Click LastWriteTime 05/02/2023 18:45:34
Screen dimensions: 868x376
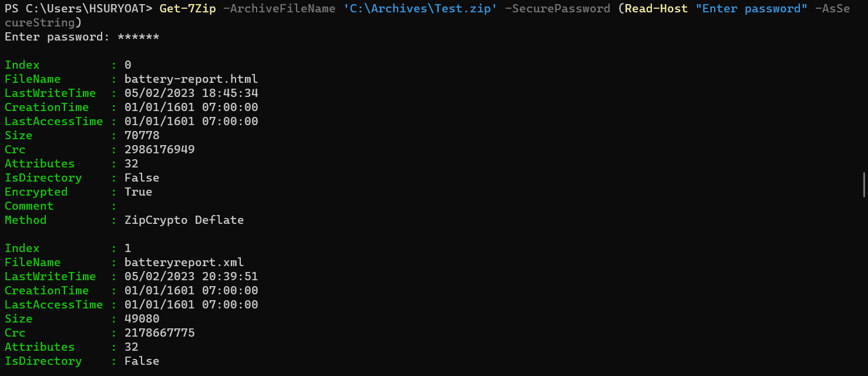point(191,93)
